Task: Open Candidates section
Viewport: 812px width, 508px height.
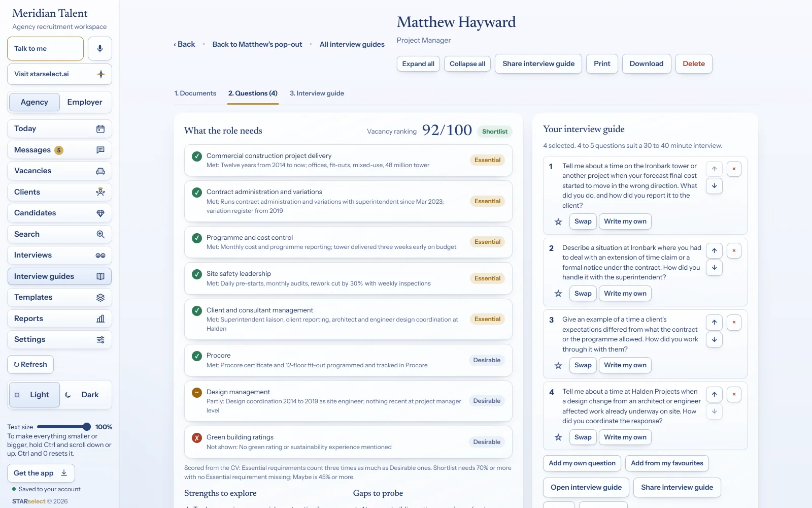Action: tap(59, 213)
